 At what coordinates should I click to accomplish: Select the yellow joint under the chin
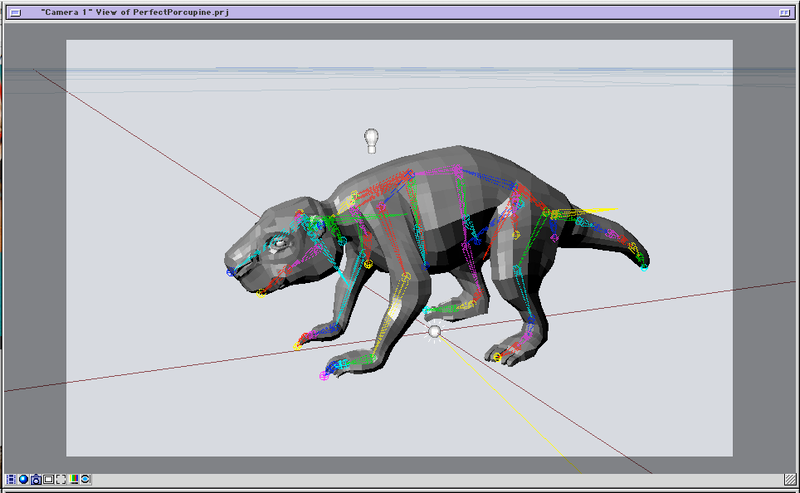262,293
